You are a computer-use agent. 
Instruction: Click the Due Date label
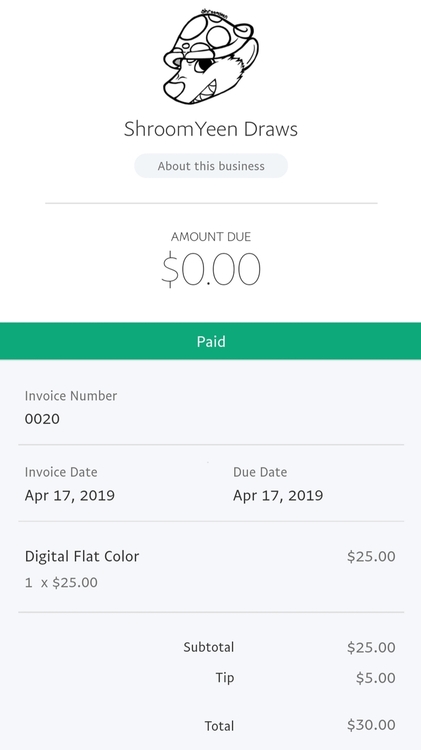click(x=260, y=472)
